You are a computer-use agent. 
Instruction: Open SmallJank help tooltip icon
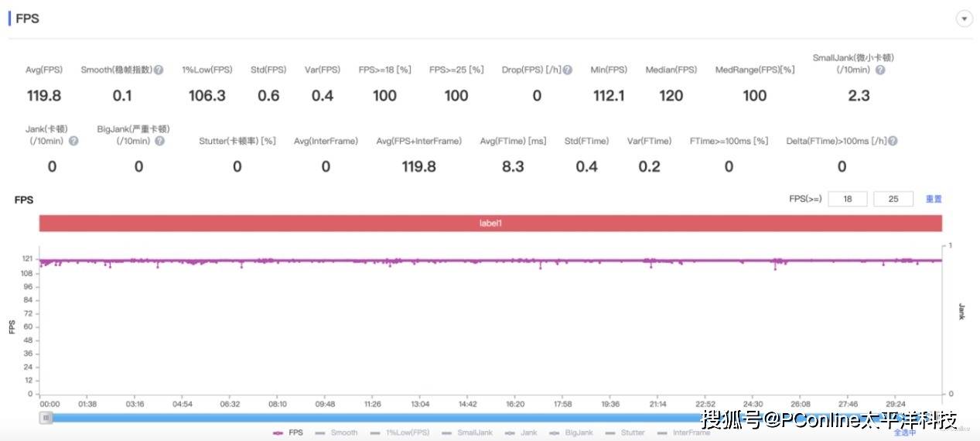[880, 70]
